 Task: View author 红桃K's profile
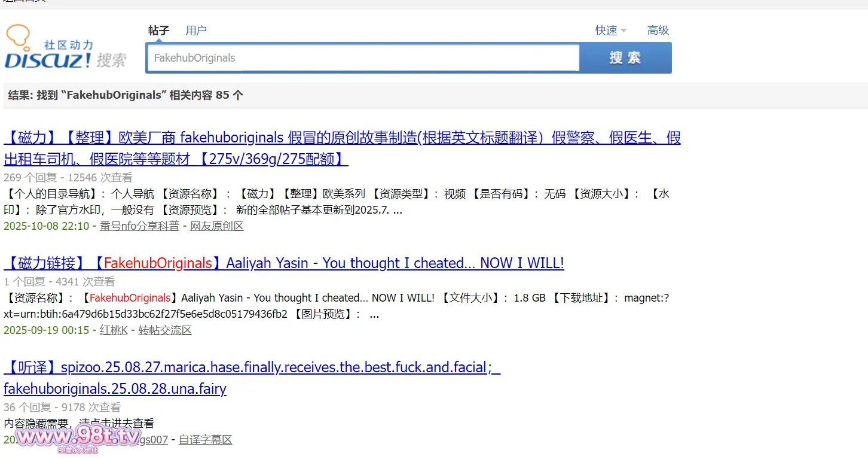[x=113, y=330]
